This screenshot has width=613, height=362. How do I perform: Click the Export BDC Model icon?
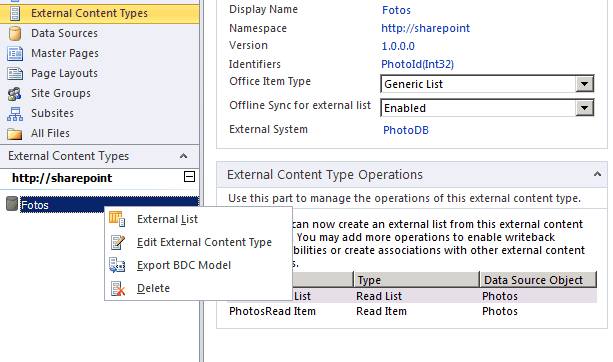click(117, 265)
